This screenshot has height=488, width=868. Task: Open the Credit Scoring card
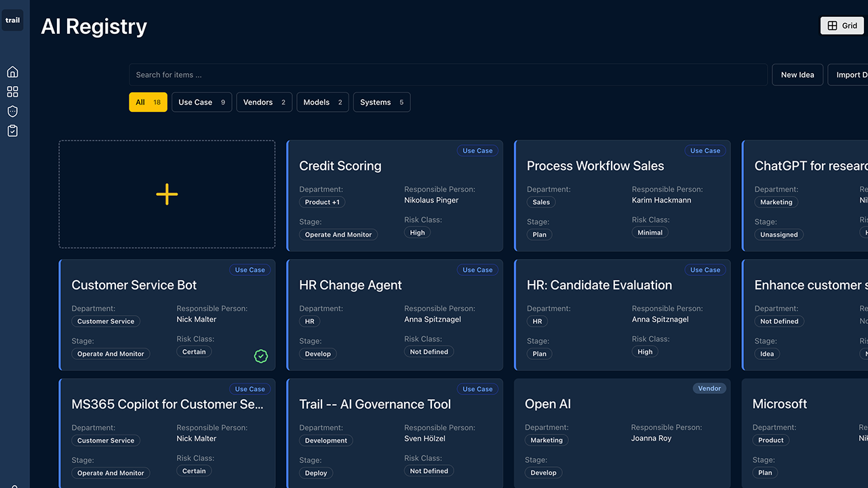395,196
